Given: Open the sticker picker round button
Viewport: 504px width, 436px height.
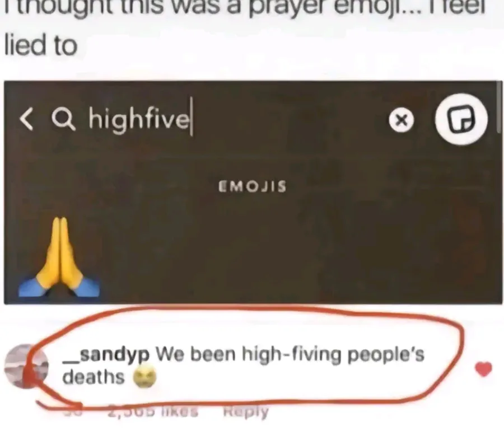Looking at the screenshot, I should pos(461,119).
